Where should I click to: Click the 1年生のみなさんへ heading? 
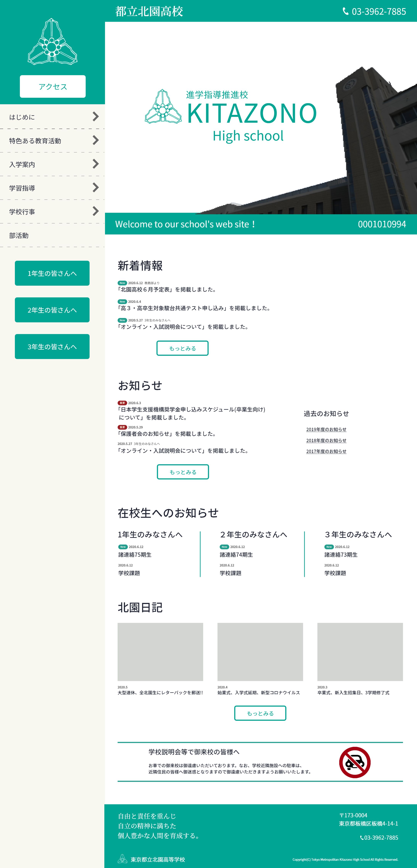(x=150, y=534)
